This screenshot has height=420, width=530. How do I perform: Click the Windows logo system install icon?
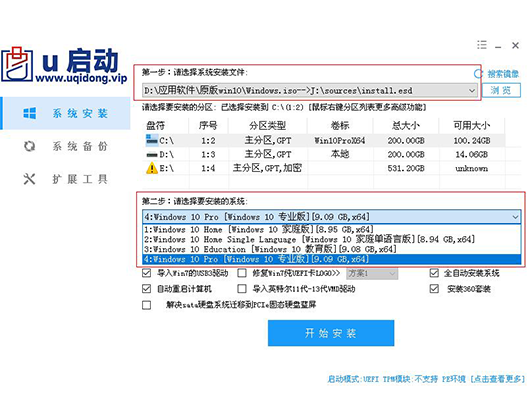(x=30, y=113)
